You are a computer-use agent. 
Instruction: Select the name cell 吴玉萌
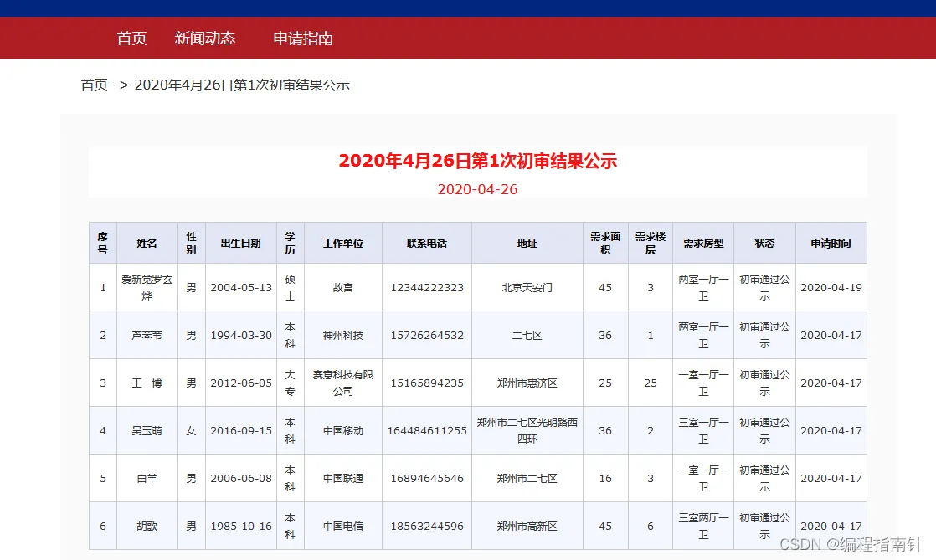(147, 430)
